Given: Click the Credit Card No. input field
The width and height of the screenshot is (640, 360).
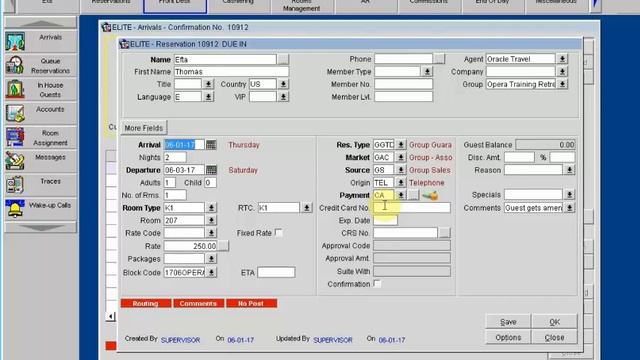Looking at the screenshot, I should (x=412, y=208).
